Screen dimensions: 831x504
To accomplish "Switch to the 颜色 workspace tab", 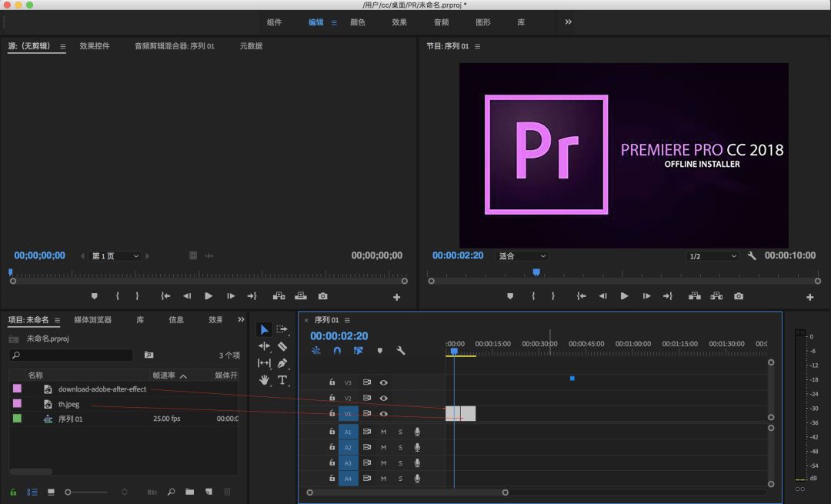I will tap(358, 22).
